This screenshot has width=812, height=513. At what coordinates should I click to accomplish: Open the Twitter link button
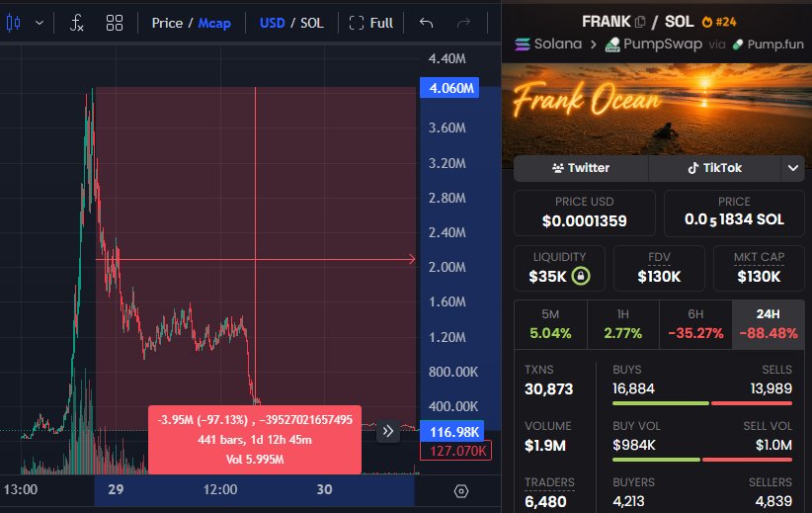581,168
